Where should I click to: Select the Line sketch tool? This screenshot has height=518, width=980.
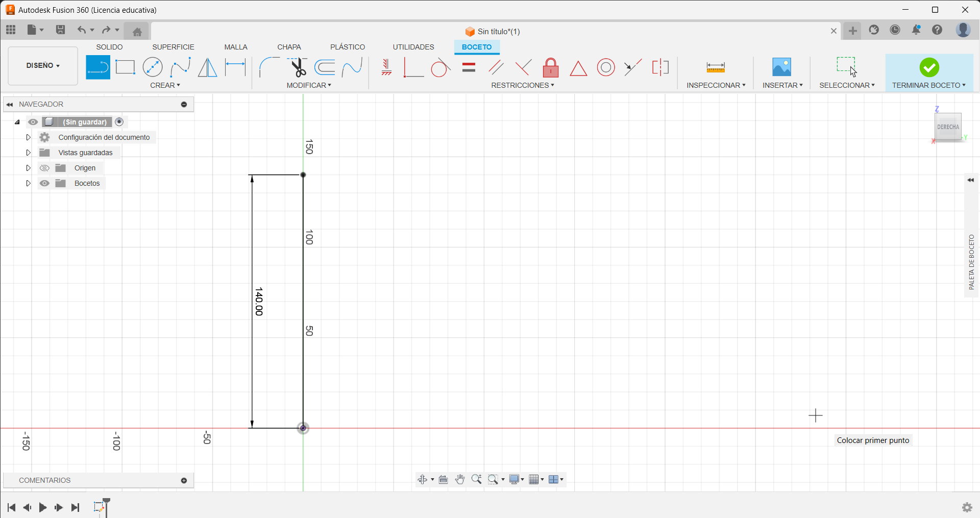click(x=98, y=67)
